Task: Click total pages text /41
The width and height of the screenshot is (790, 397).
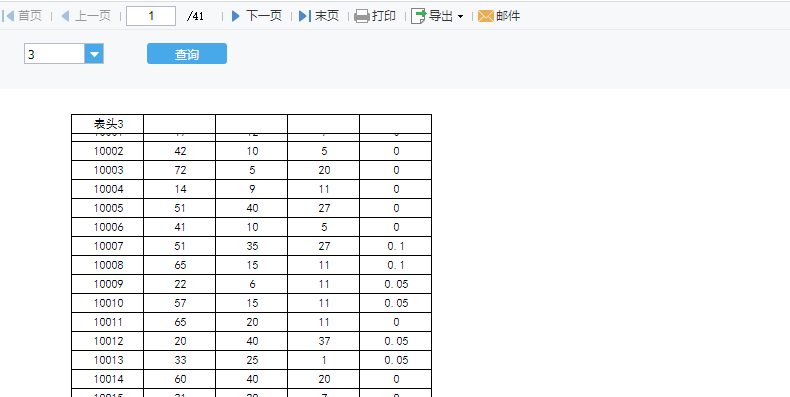Action: click(x=195, y=16)
